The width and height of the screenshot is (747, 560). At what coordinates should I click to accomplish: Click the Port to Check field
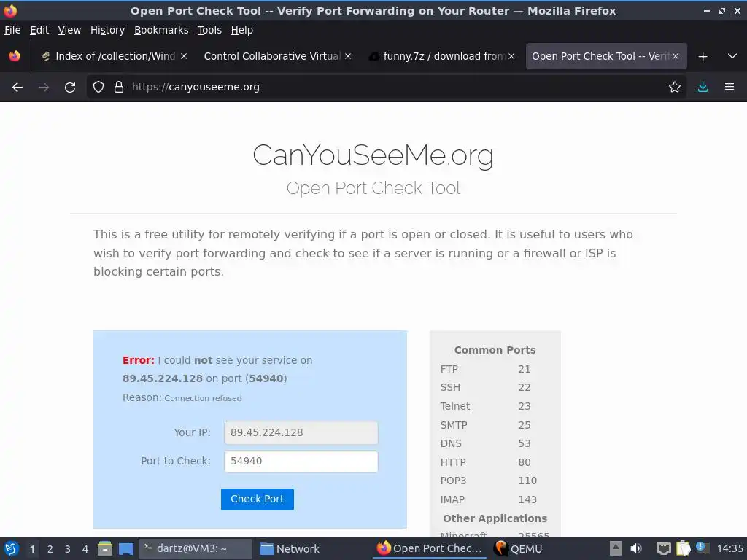pos(301,462)
